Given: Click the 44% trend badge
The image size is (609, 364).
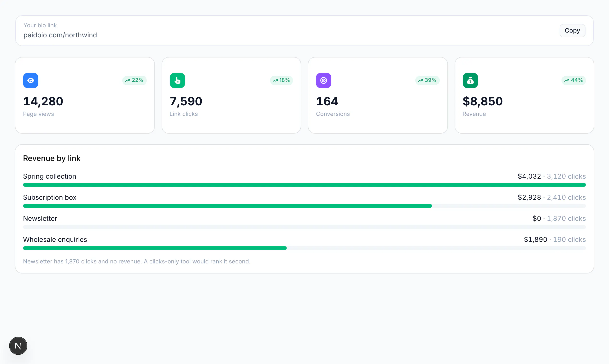Looking at the screenshot, I should (x=574, y=80).
